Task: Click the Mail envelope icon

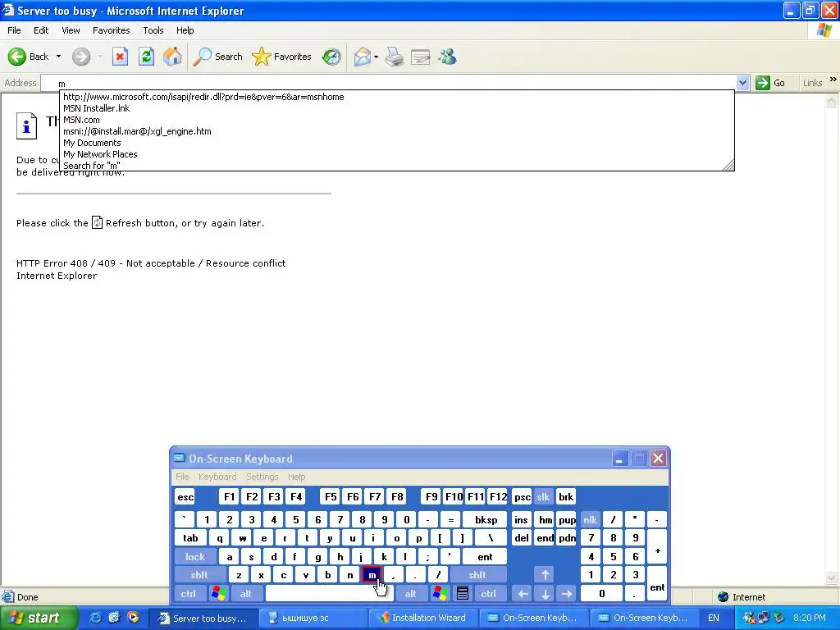Action: [363, 57]
